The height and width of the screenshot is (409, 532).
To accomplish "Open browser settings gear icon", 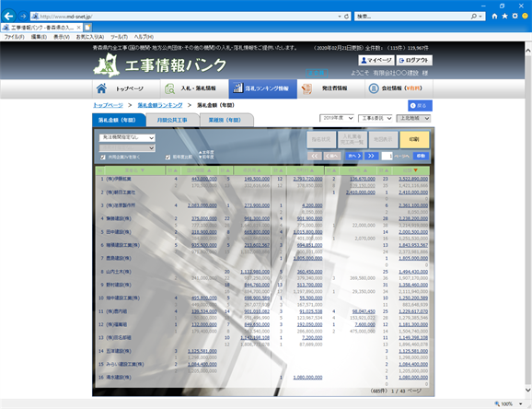I will (x=515, y=16).
